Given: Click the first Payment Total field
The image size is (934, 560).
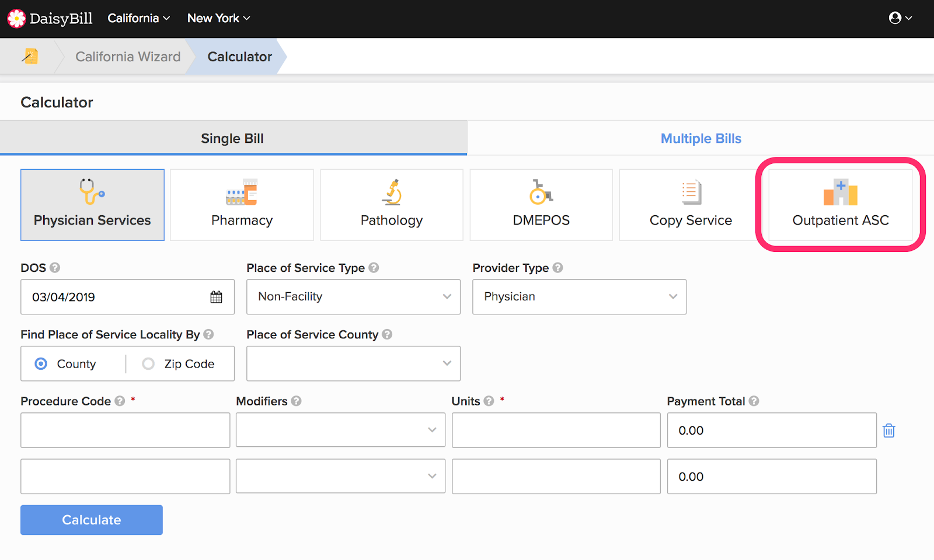Looking at the screenshot, I should tap(772, 430).
